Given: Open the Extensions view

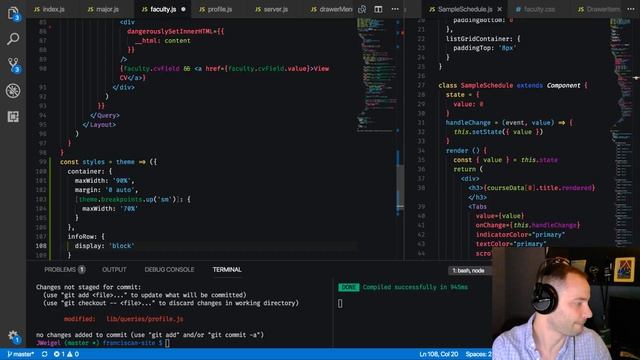Looking at the screenshot, I should [x=13, y=117].
